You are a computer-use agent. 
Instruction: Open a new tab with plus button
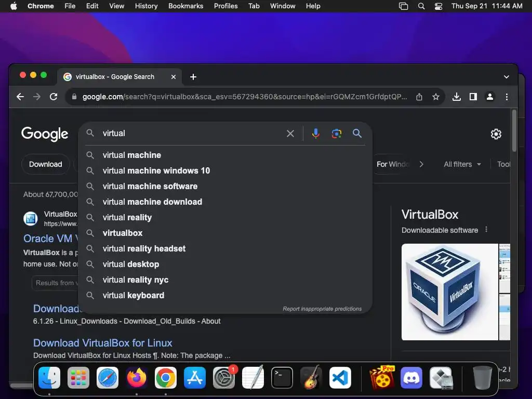193,77
